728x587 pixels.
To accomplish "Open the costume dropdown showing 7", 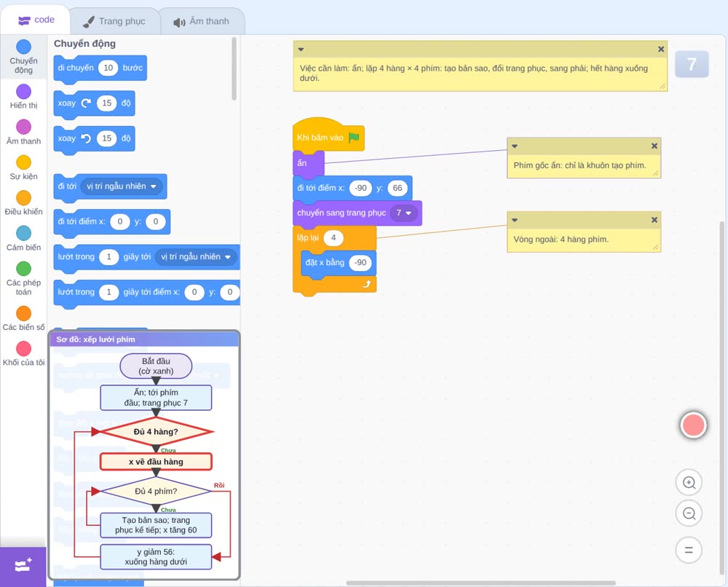I will (x=404, y=213).
